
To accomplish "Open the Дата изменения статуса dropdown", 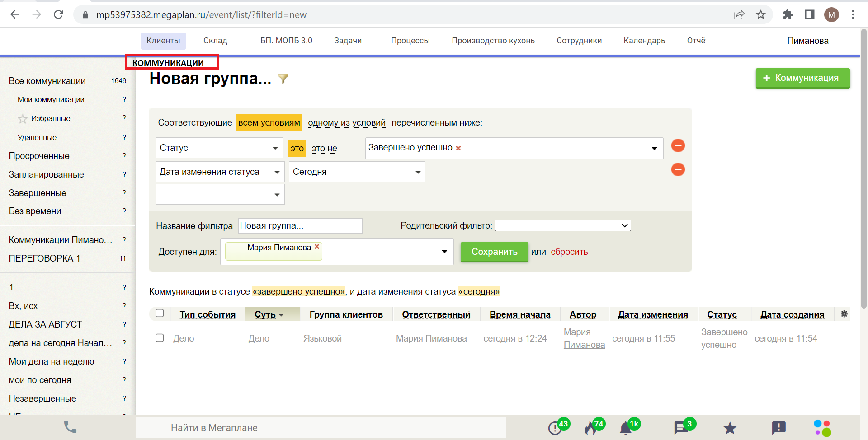I will coord(220,172).
